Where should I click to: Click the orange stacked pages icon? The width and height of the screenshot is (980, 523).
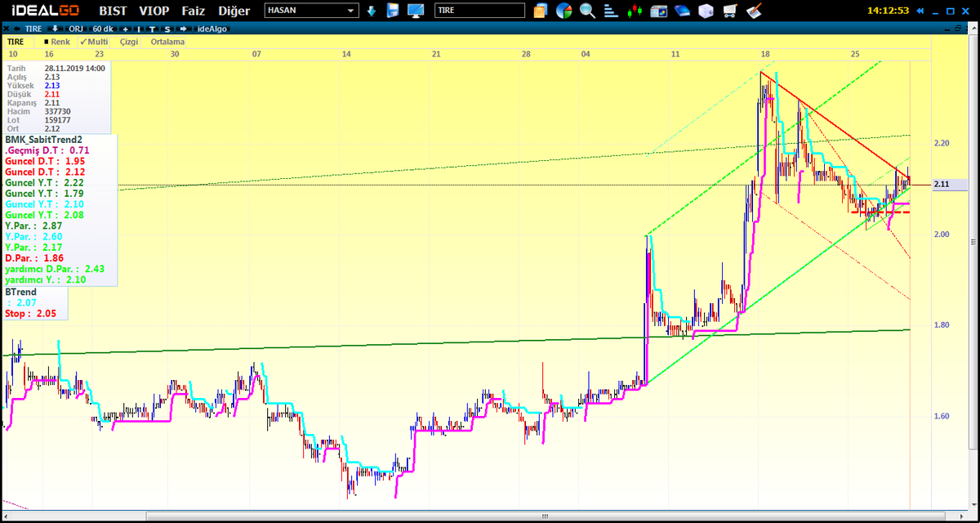[x=540, y=11]
